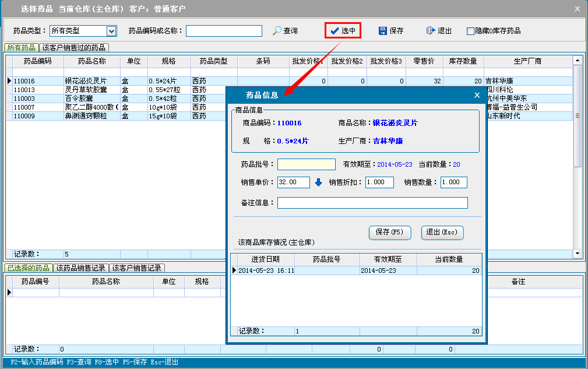This screenshot has height=369, width=588.
Task: Focus the 药品批号 input field
Action: 307,164
